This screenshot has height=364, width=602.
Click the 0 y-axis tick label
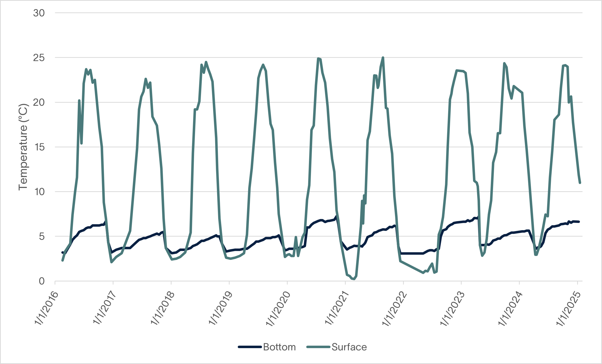42,281
